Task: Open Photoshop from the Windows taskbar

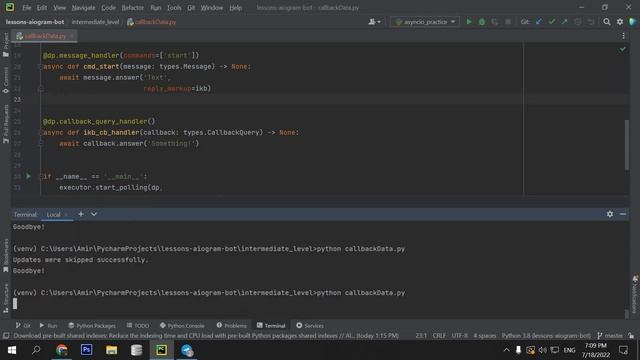Action: [x=87, y=350]
